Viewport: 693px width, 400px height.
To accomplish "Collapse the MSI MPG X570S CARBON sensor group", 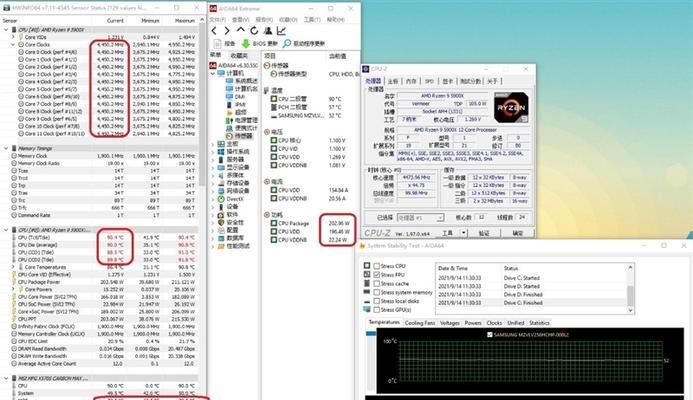I will click(x=6, y=378).
